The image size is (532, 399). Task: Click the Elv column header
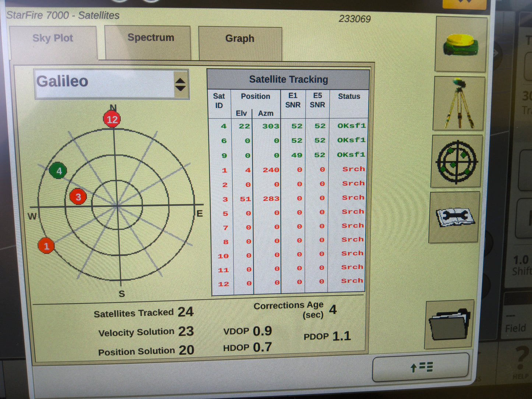(242, 113)
